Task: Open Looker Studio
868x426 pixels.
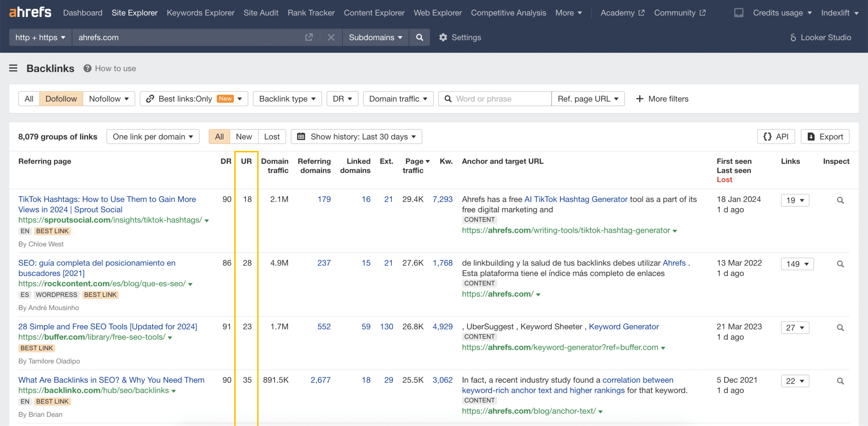Action: pyautogui.click(x=821, y=37)
